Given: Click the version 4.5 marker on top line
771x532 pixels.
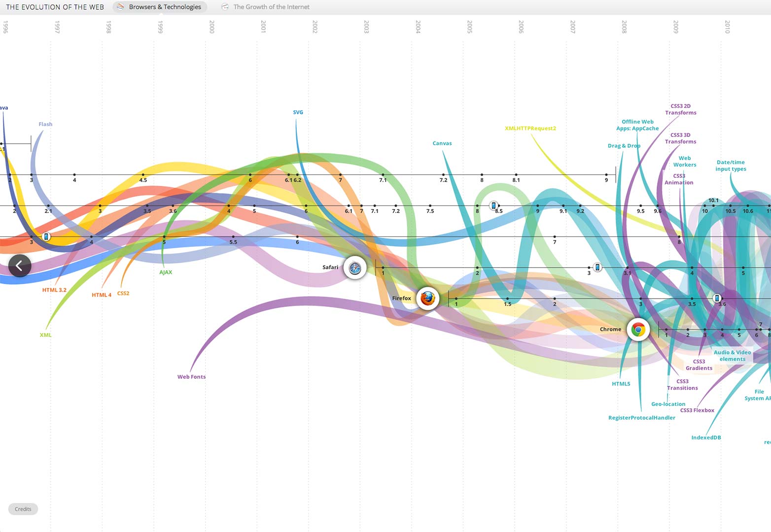Looking at the screenshot, I should click(143, 175).
